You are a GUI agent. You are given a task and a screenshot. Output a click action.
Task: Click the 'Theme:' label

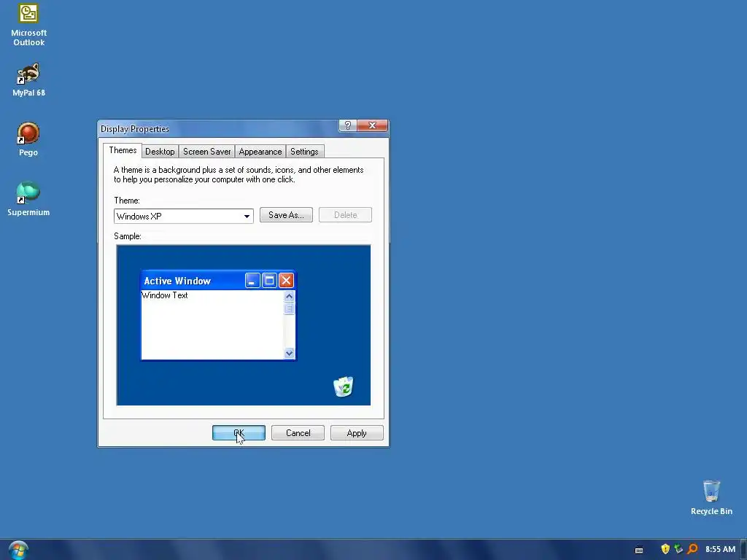tap(127, 201)
